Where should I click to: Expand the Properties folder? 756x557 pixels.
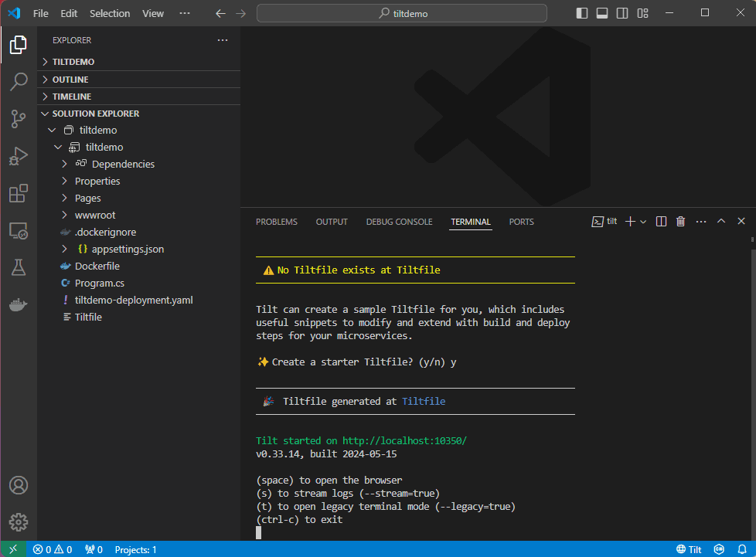click(65, 182)
